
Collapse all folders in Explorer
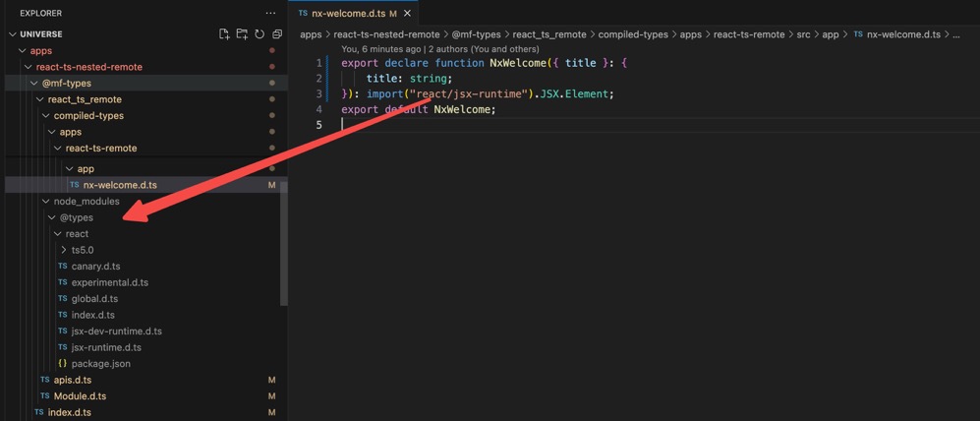coord(277,34)
